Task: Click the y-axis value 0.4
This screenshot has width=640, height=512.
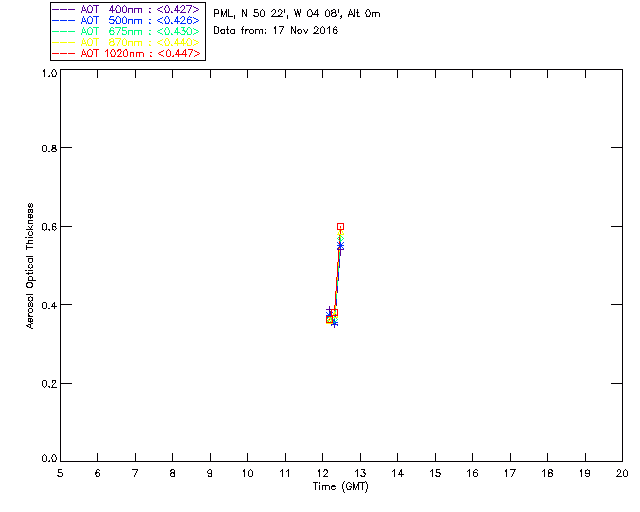Action: point(49,305)
